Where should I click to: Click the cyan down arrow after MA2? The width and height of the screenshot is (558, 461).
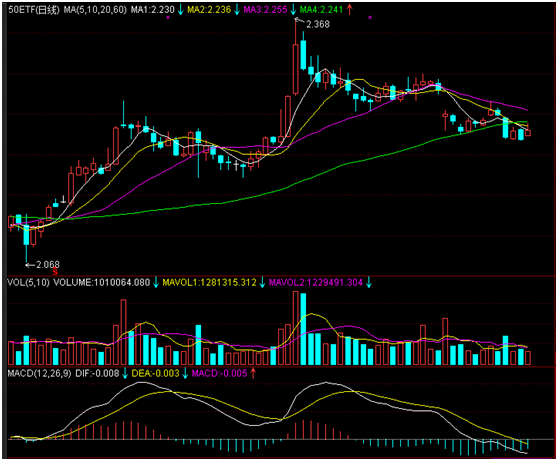click(x=237, y=10)
